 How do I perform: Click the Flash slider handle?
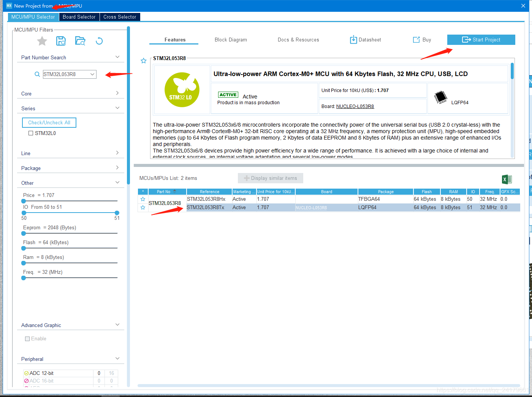point(24,248)
